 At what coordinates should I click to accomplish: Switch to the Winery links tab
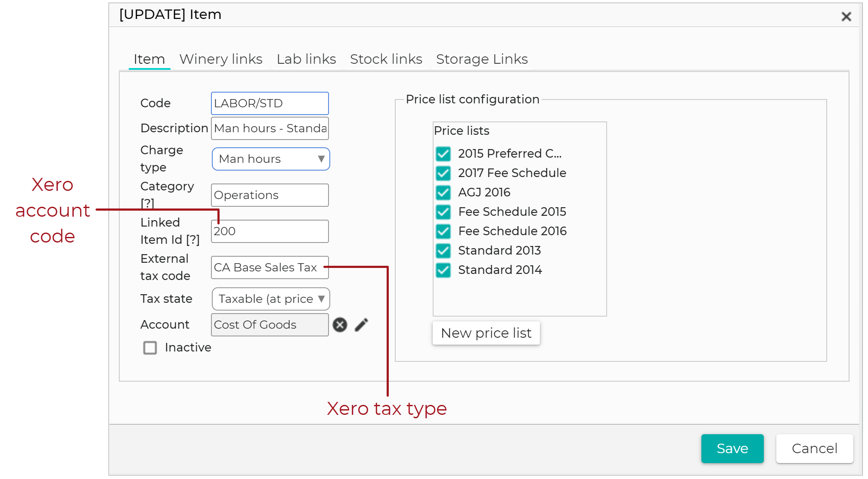(221, 59)
